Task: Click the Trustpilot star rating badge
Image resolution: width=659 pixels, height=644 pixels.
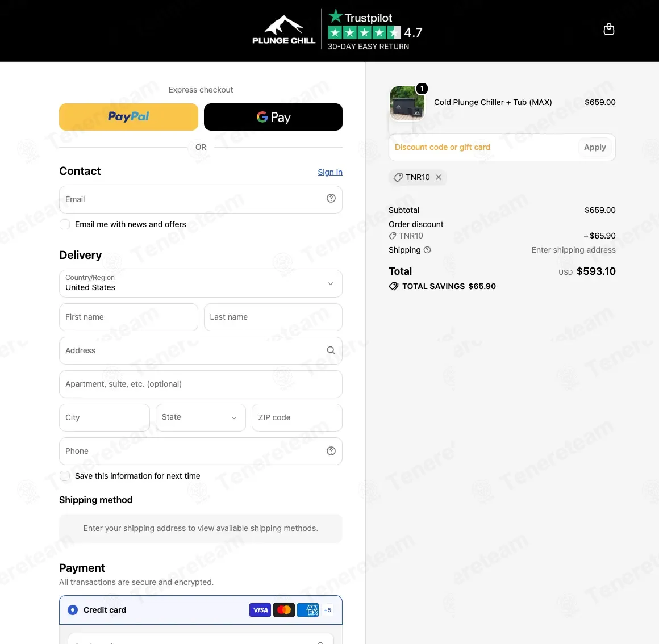Action: click(374, 30)
